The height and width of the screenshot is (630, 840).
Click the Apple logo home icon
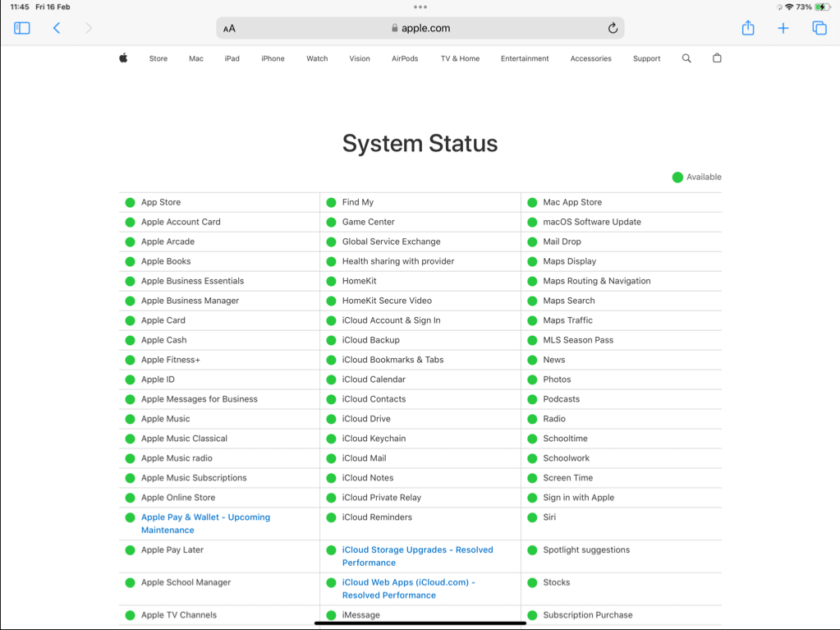123,57
